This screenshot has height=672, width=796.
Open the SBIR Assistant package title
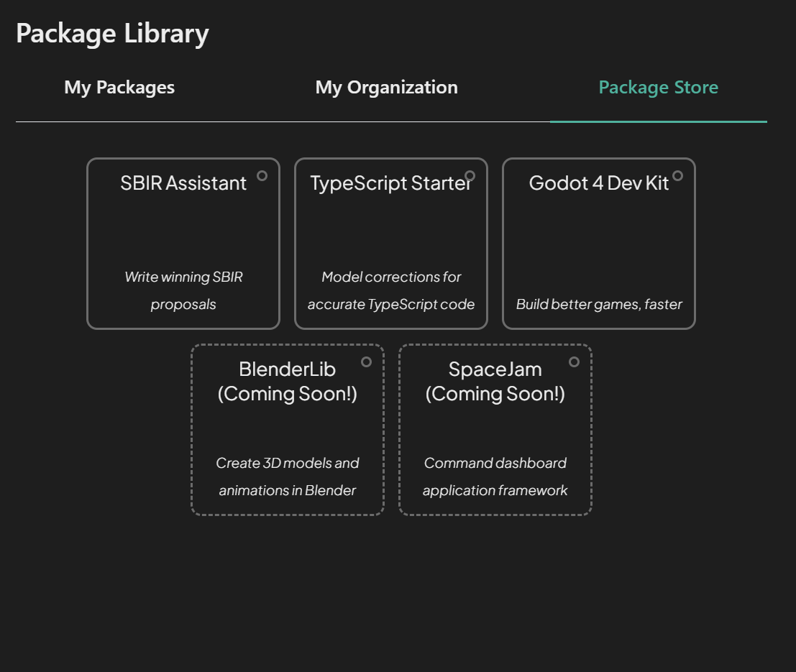point(183,183)
